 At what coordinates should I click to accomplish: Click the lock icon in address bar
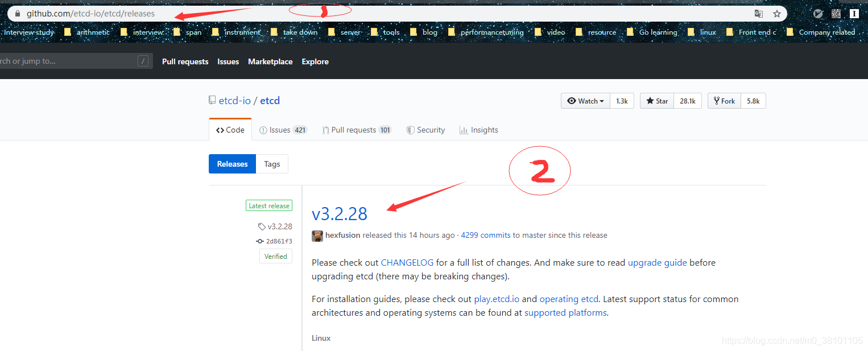tap(17, 13)
